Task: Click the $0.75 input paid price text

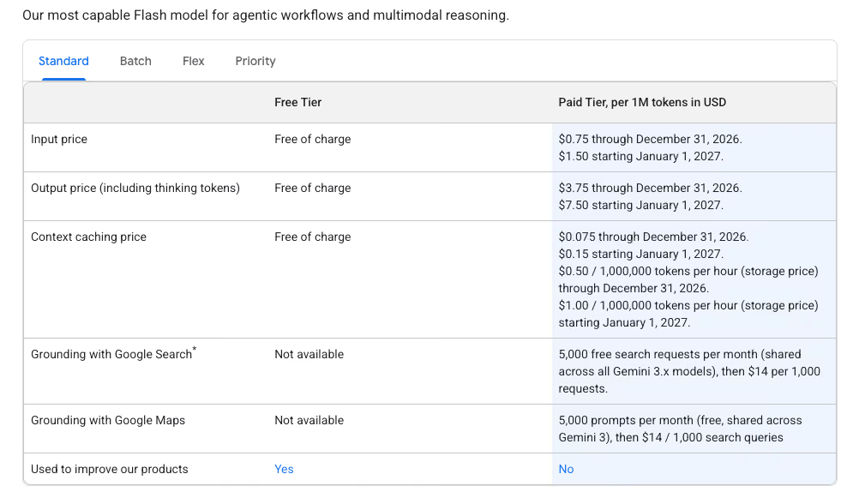Action: coord(650,139)
